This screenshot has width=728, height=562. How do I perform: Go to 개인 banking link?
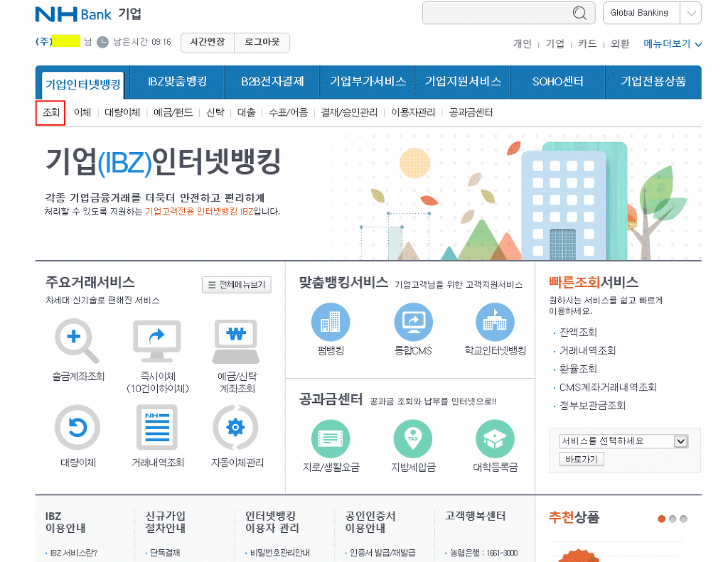point(522,44)
